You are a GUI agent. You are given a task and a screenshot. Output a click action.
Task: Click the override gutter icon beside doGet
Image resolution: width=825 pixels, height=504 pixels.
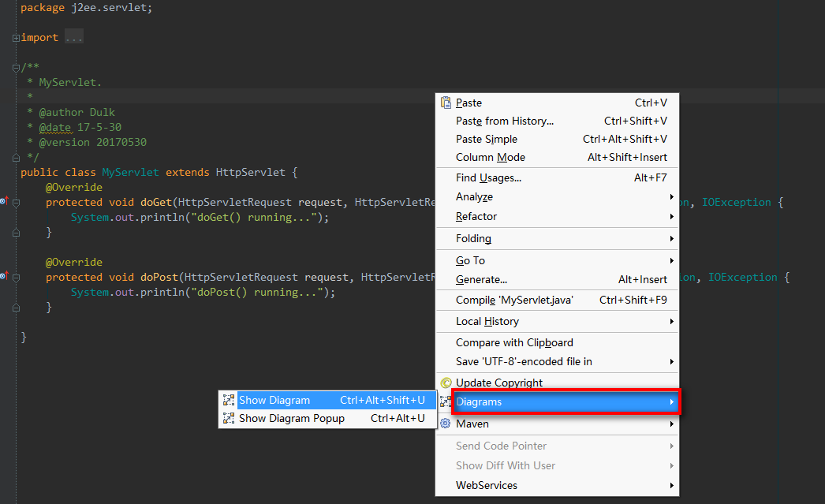[x=4, y=200]
